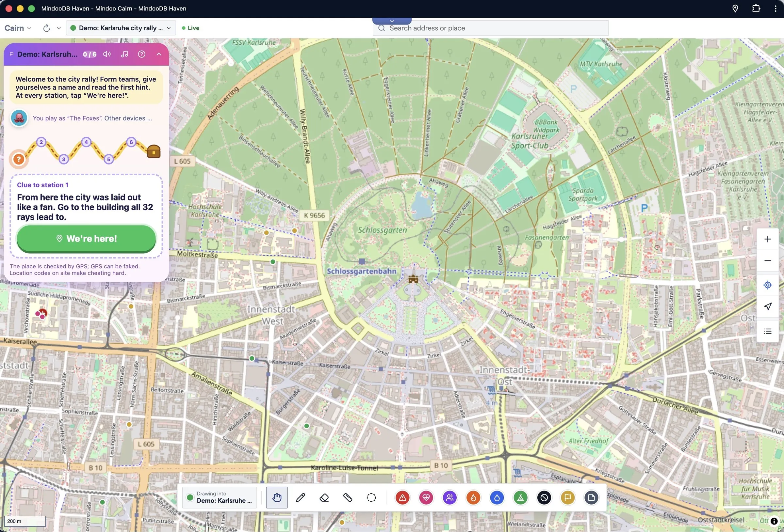This screenshot has width=784, height=532.
Task: Click the navigation arrow map control
Action: coord(767,306)
